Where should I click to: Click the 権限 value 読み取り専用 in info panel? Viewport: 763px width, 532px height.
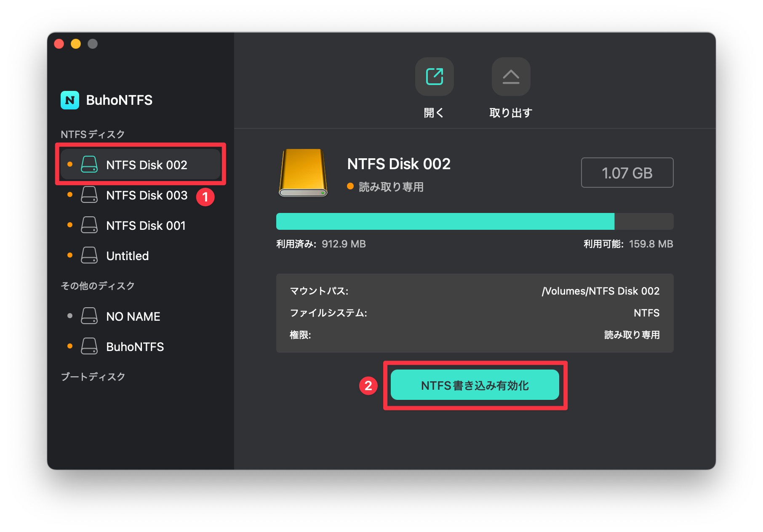[x=632, y=335]
